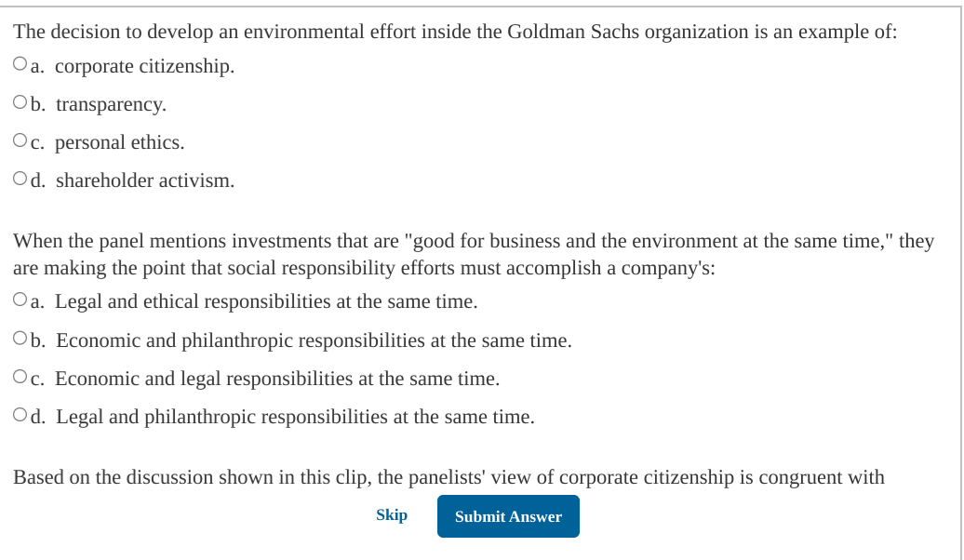Select radio option a. corporate citizenship
Image resolution: width=964 pixels, height=560 pixels.
point(20,61)
